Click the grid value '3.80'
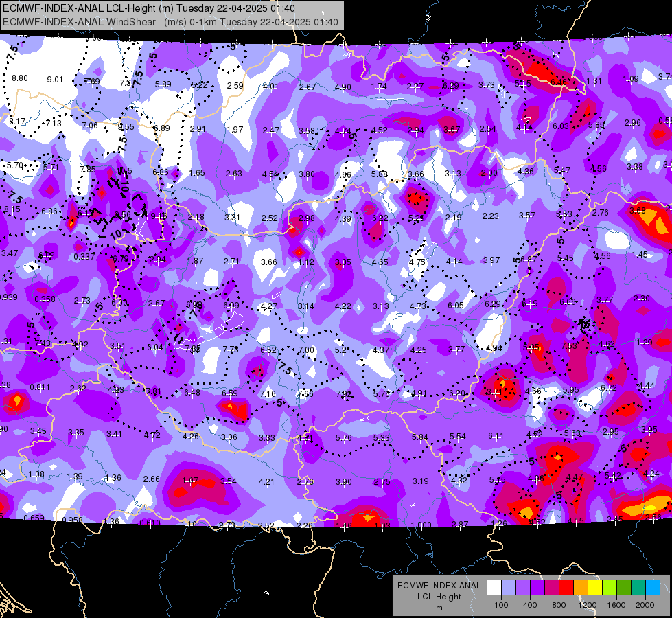The image size is (672, 618). 306,174
